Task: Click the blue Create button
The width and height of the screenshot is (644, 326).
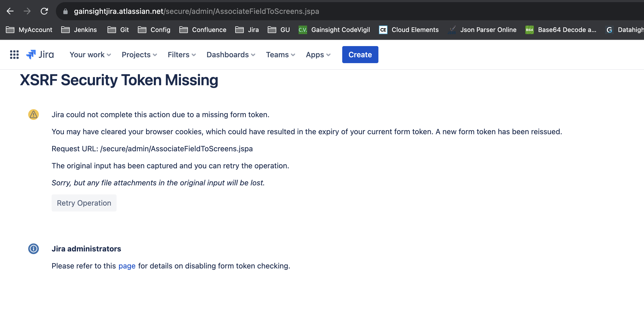Action: [360, 55]
